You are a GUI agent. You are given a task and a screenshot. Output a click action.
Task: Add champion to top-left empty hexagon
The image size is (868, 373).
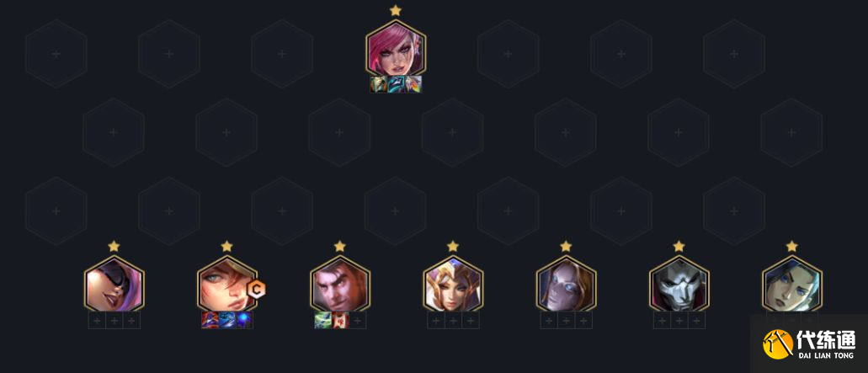[56, 54]
